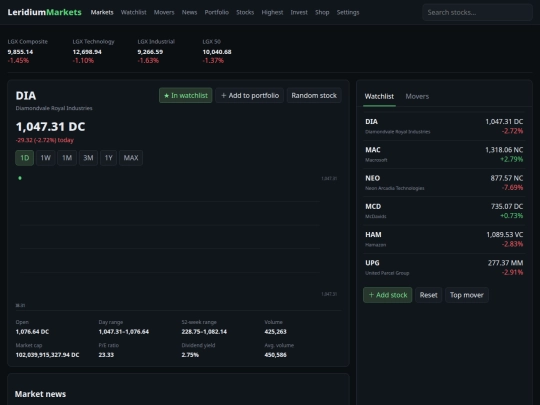Click LGX Industrial index value
540x405 pixels.
click(x=150, y=52)
